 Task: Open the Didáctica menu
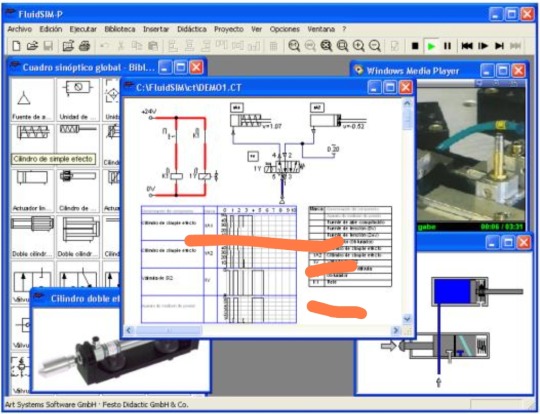point(192,29)
